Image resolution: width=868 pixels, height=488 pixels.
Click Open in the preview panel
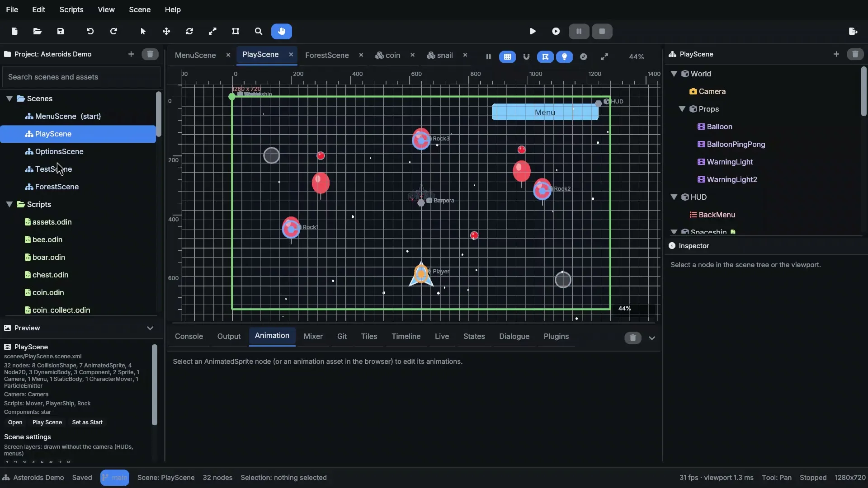click(15, 422)
